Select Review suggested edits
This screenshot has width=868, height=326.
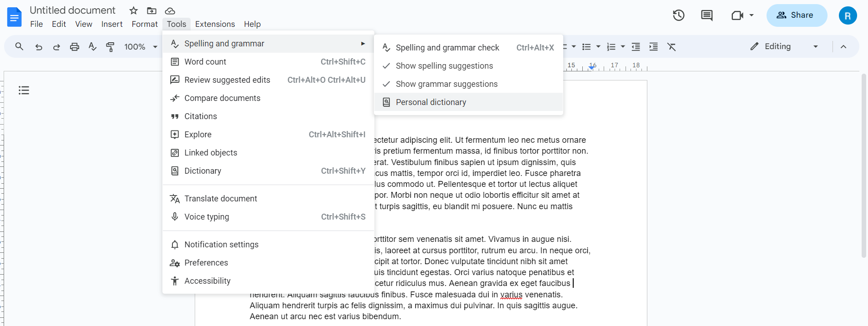[268, 80]
